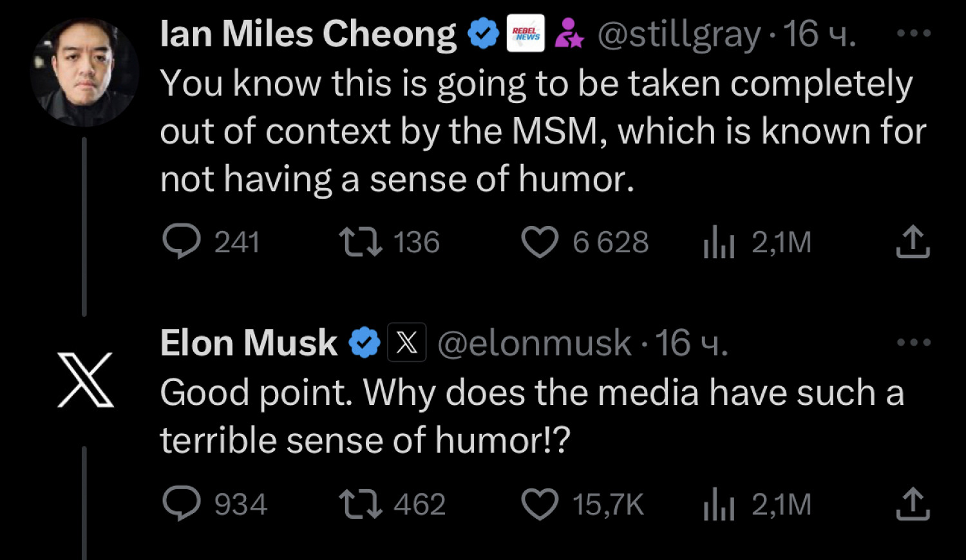Screen dimensions: 966x560
Task: Like Ian Miles Cheong's tweet
Action: click(x=539, y=243)
